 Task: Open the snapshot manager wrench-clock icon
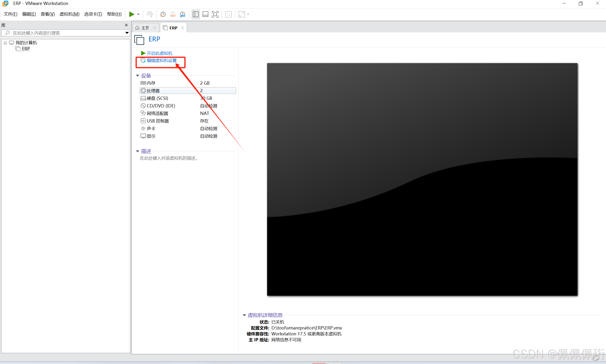click(x=182, y=14)
